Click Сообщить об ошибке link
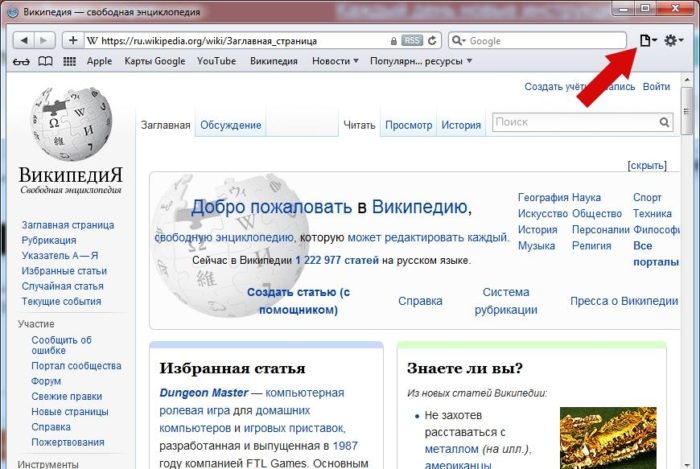The image size is (700, 469). coord(61,345)
